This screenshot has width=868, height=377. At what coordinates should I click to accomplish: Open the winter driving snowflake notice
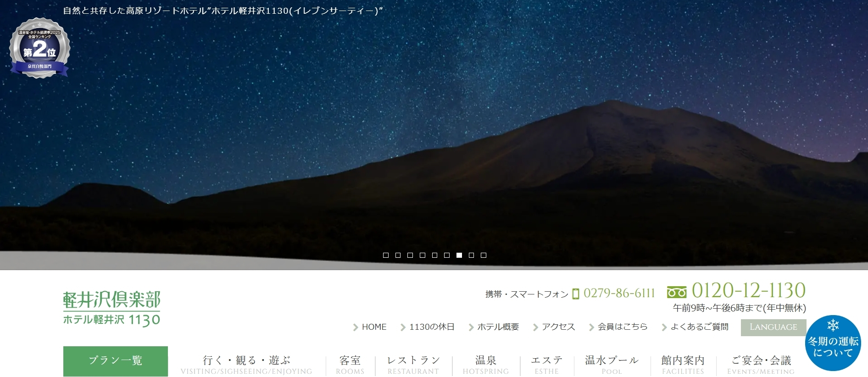tap(833, 343)
